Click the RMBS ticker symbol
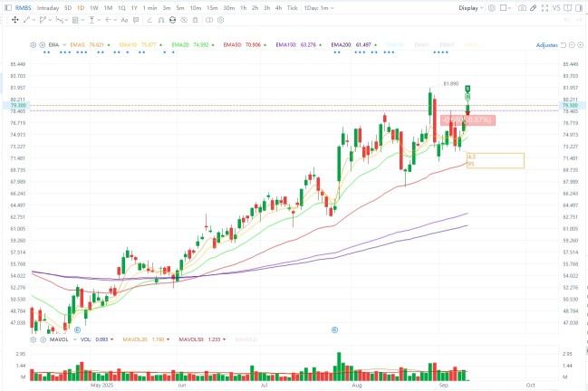The height and width of the screenshot is (391, 588). point(24,8)
